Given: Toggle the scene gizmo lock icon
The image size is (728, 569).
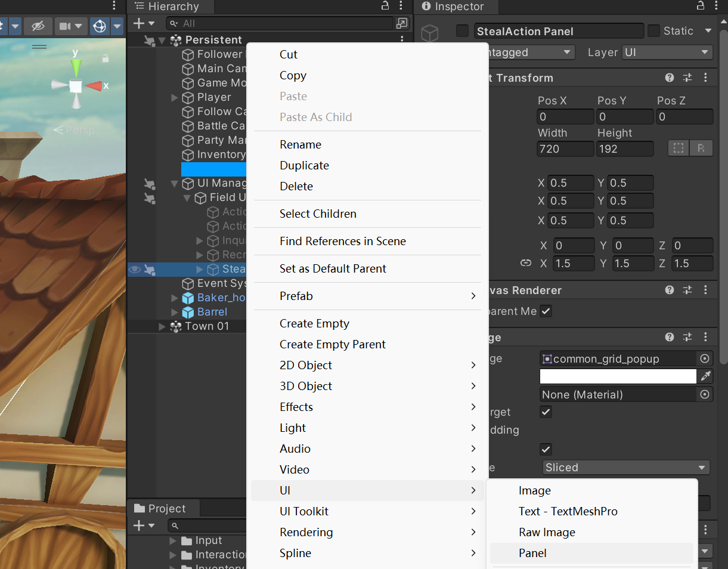Looking at the screenshot, I should click(x=106, y=58).
